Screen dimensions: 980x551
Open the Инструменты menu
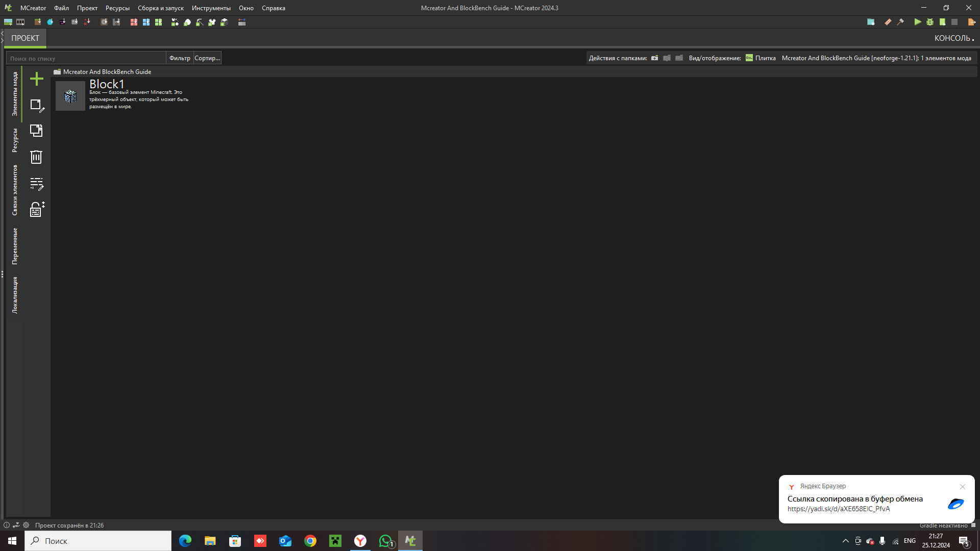pos(211,8)
